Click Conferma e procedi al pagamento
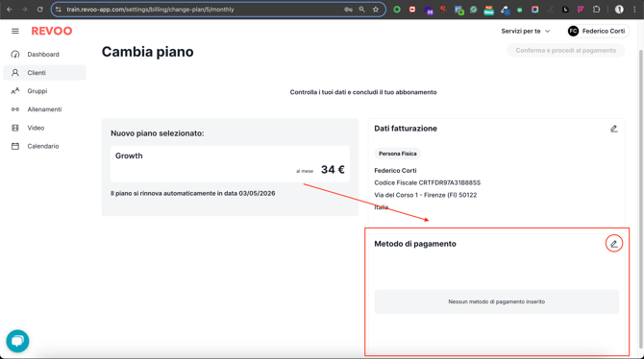Viewport: 644px width, 359px height. (x=565, y=51)
